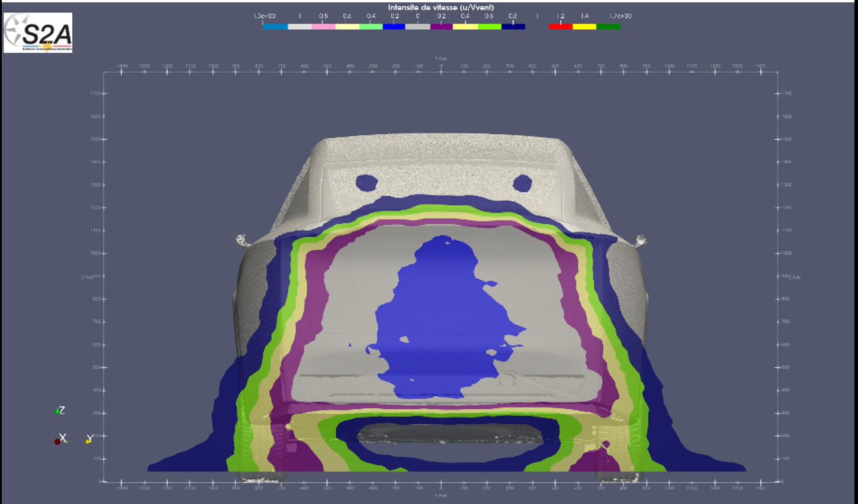The image size is (858, 504).
Task: Click the right side mirror of the car
Action: pos(640,240)
